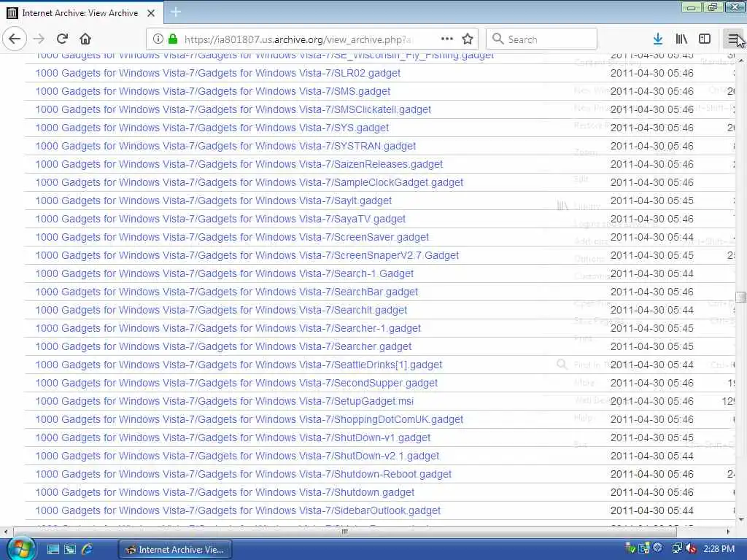Toggle the sidebars view icon
The image size is (747, 560).
pyautogui.click(x=705, y=39)
